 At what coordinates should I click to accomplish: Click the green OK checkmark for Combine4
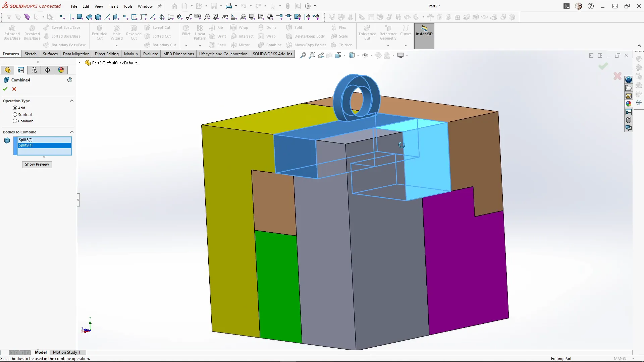pyautogui.click(x=5, y=89)
